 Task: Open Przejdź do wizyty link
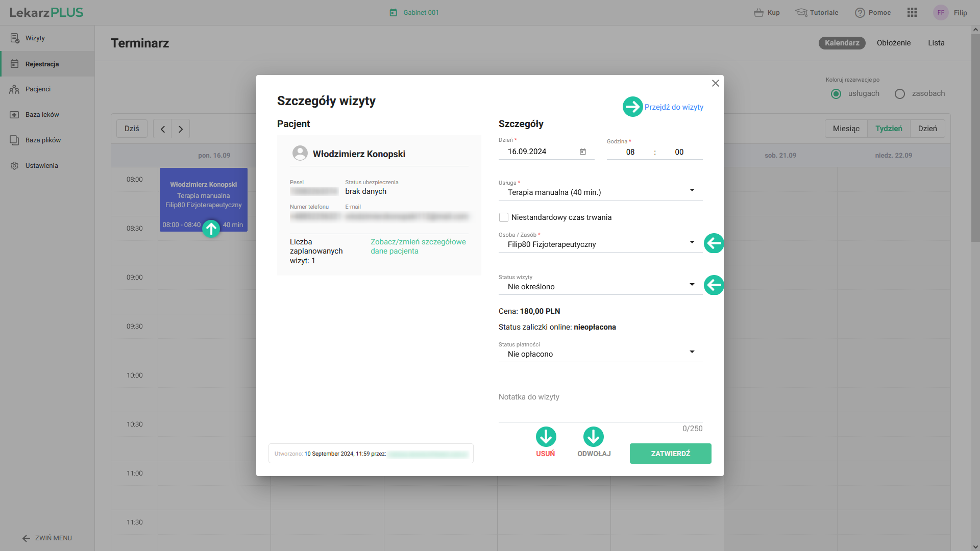point(673,107)
